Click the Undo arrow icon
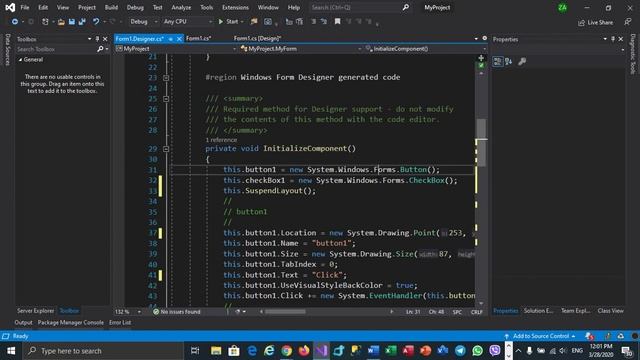Image resolution: width=640 pixels, height=360 pixels. [x=96, y=22]
